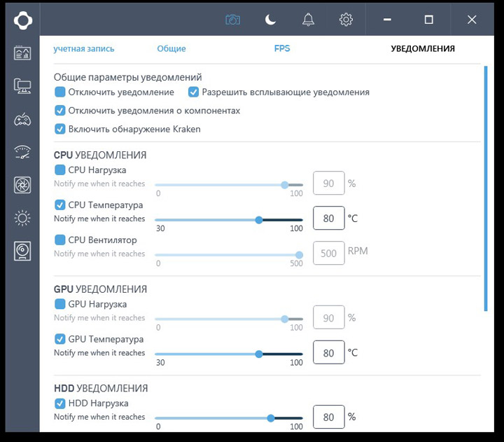Open the audio speaker sidebar icon
This screenshot has height=442, width=504.
click(22, 251)
